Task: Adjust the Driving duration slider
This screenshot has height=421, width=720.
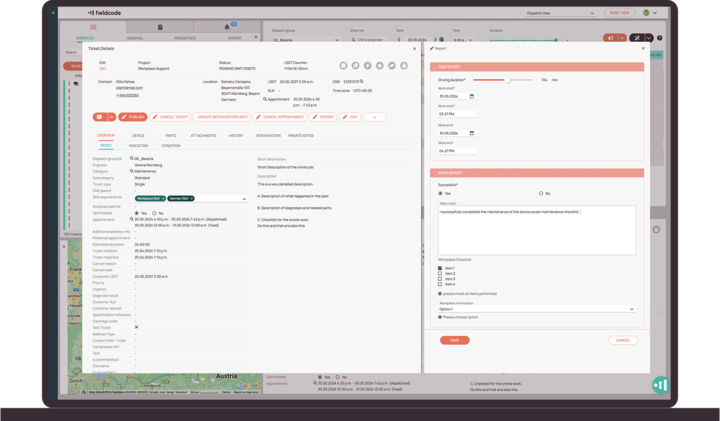Action: tap(508, 80)
